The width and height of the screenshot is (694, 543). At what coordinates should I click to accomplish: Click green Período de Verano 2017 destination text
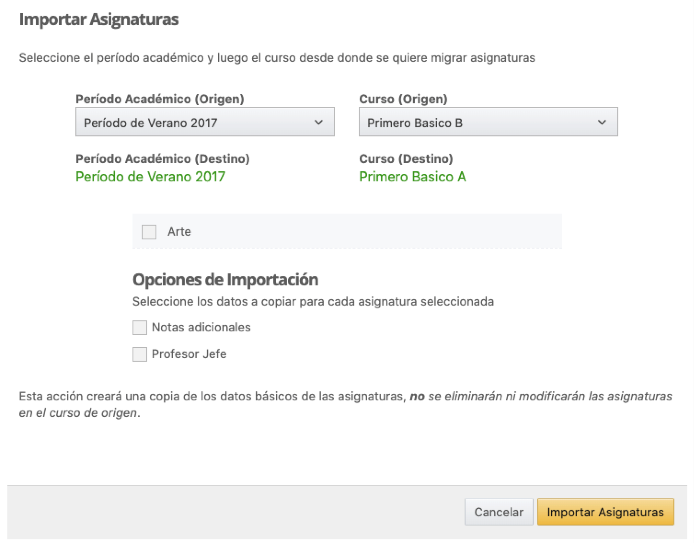(x=150, y=177)
